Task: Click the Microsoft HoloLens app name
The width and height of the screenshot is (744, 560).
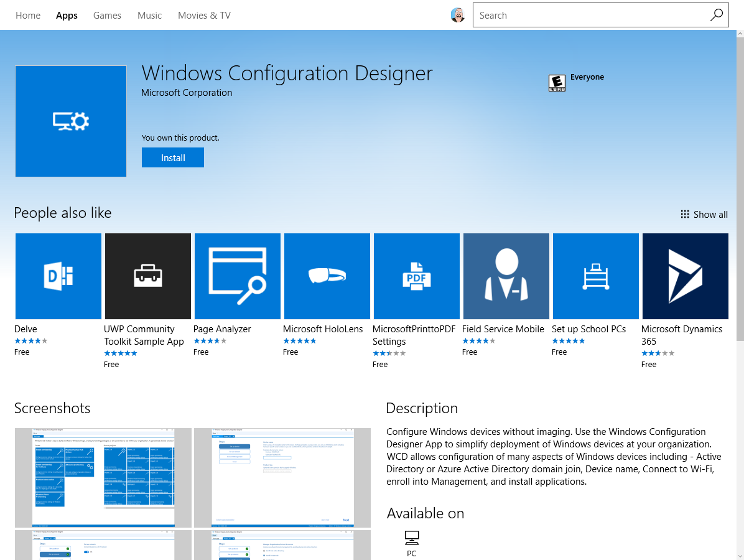Action: 323,329
